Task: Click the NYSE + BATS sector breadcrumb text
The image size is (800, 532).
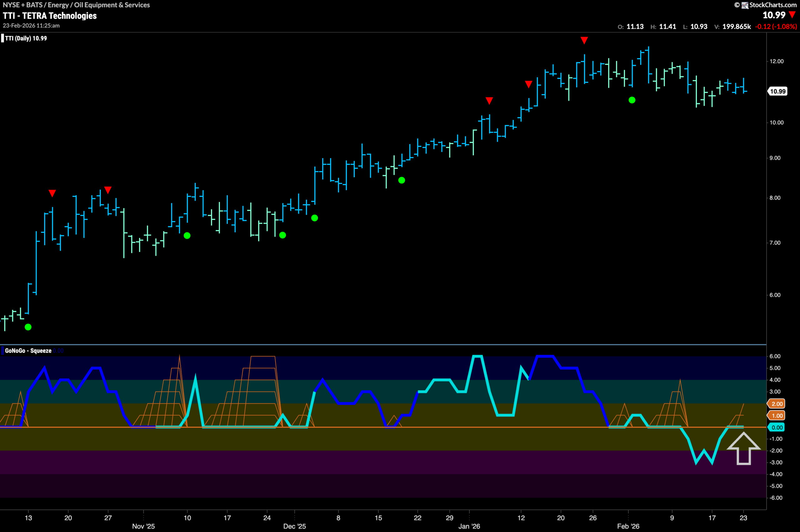Action: pos(76,5)
